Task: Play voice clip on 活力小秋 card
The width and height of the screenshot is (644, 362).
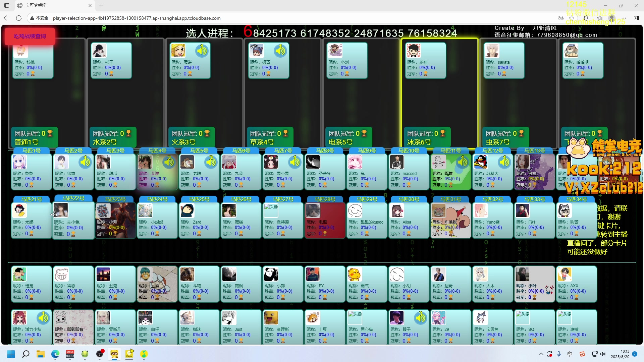Action: click(x=43, y=318)
